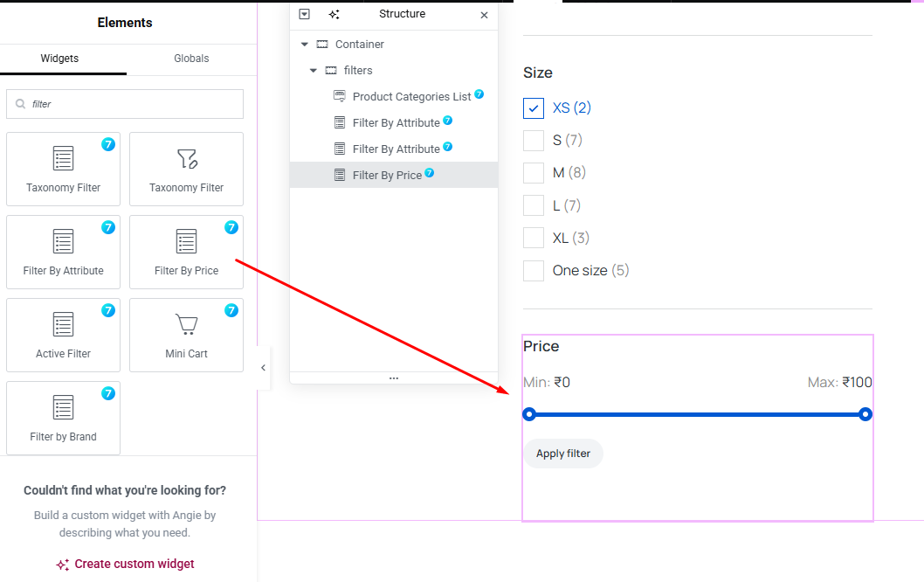The width and height of the screenshot is (924, 582).
Task: Click the Apply filter button
Action: point(563,454)
